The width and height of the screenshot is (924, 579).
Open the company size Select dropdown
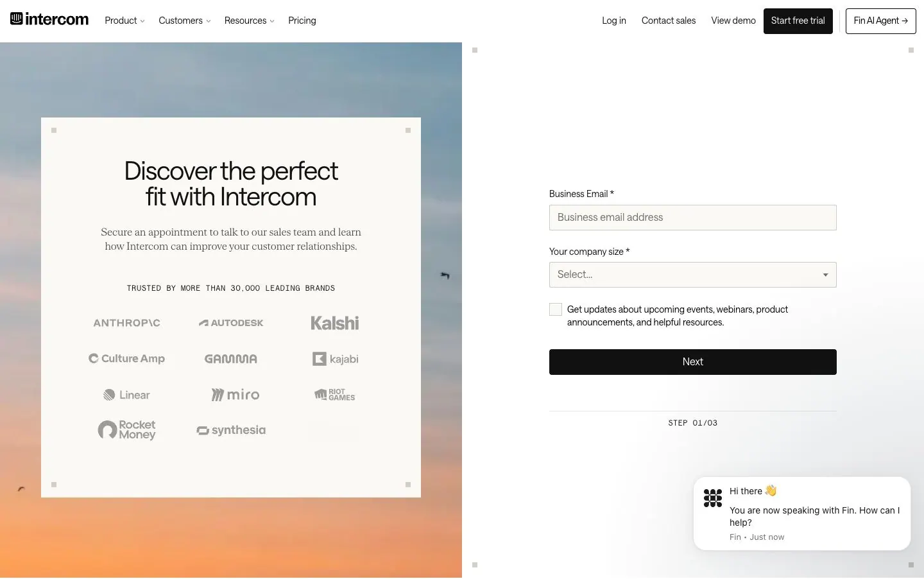click(693, 275)
